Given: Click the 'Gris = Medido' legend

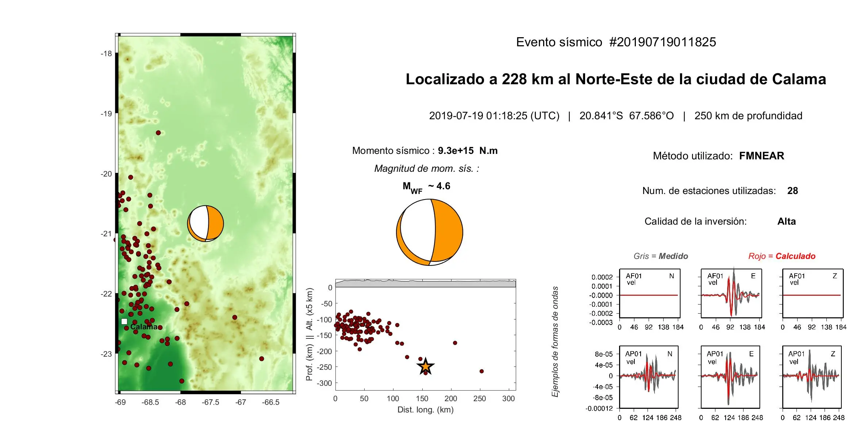Looking at the screenshot, I should coord(661,256).
